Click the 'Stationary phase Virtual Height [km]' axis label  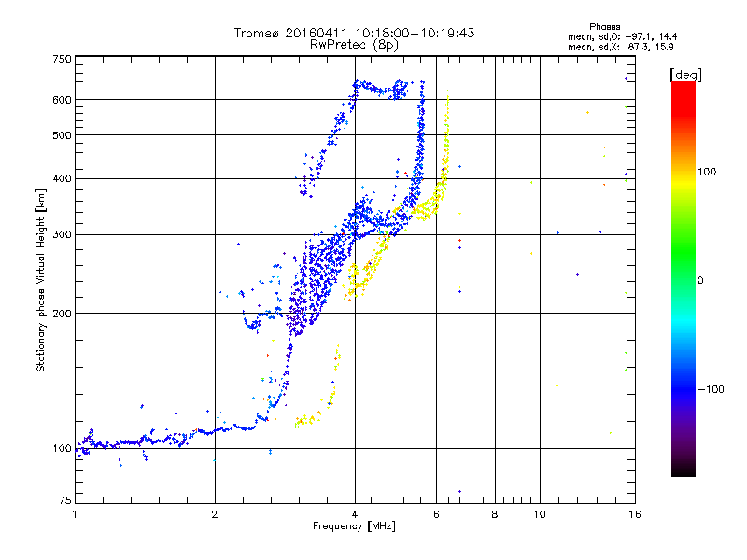tap(41, 280)
